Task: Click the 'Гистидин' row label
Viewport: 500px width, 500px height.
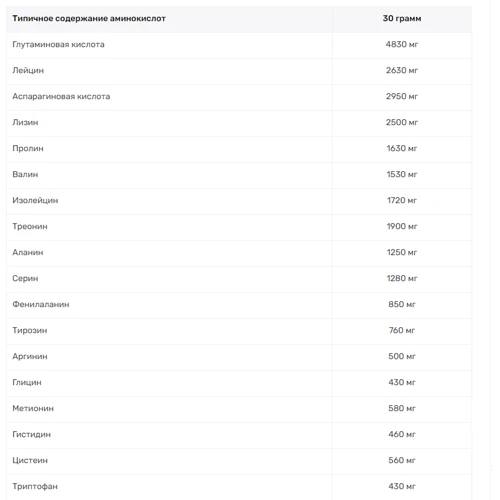Action: (x=32, y=434)
